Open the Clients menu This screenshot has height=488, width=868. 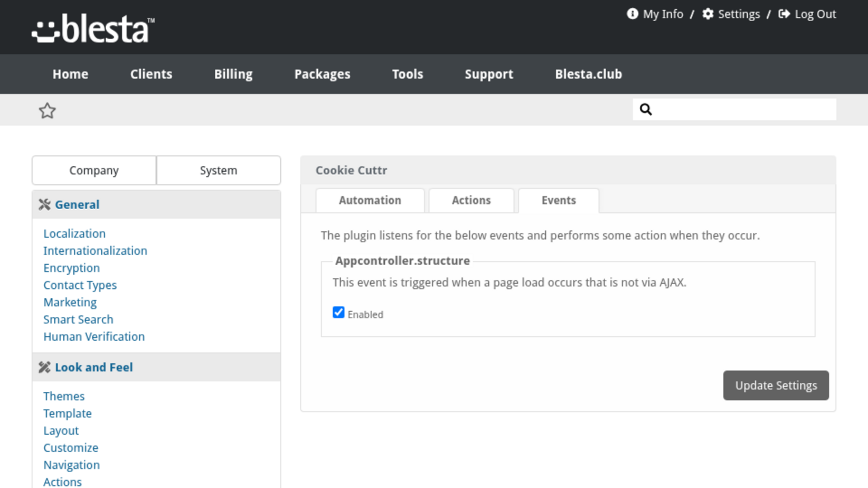pyautogui.click(x=151, y=74)
